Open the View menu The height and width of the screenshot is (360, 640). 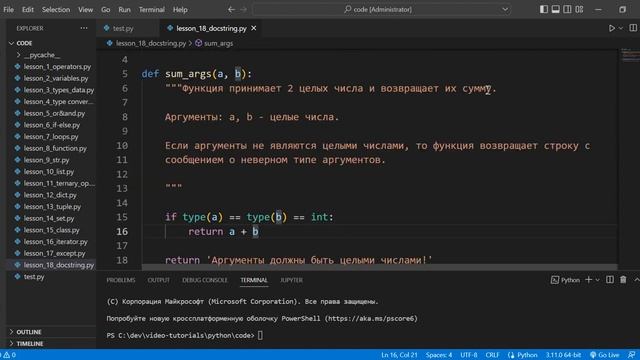(85, 9)
